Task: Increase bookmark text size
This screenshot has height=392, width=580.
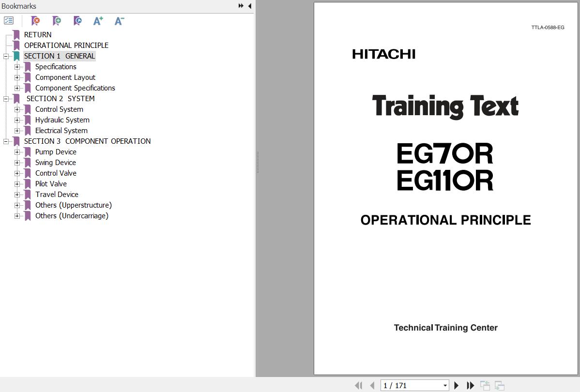Action: (98, 21)
